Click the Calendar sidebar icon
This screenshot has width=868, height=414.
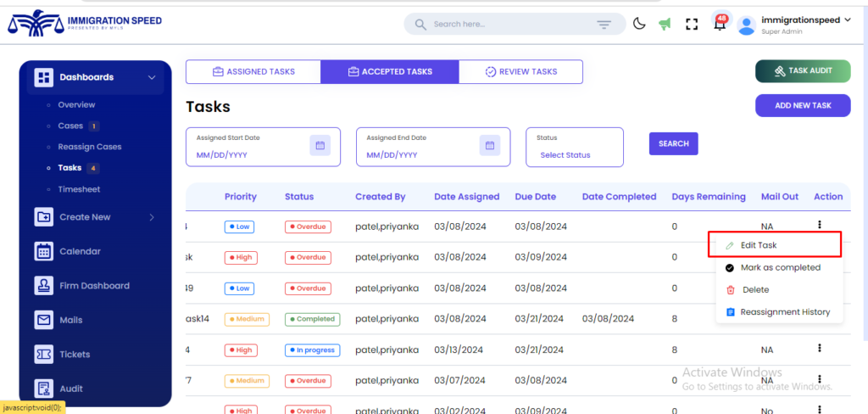point(44,252)
